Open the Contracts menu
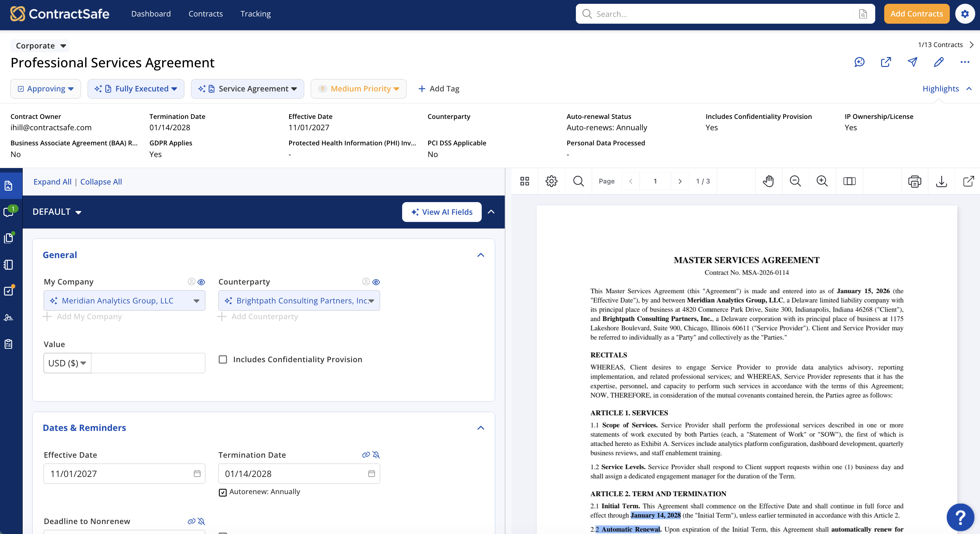Screen dimensions: 980x534 [x=205, y=14]
